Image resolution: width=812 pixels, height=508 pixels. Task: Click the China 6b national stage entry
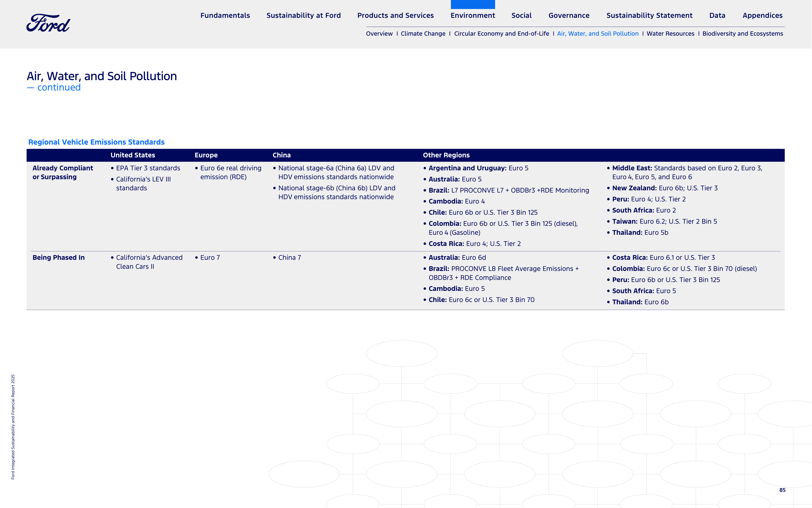tap(337, 192)
